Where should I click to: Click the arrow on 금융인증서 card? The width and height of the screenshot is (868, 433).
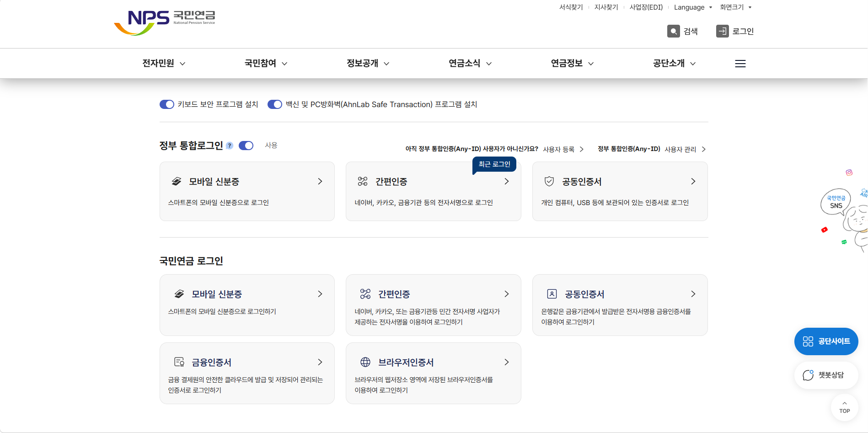[320, 362]
